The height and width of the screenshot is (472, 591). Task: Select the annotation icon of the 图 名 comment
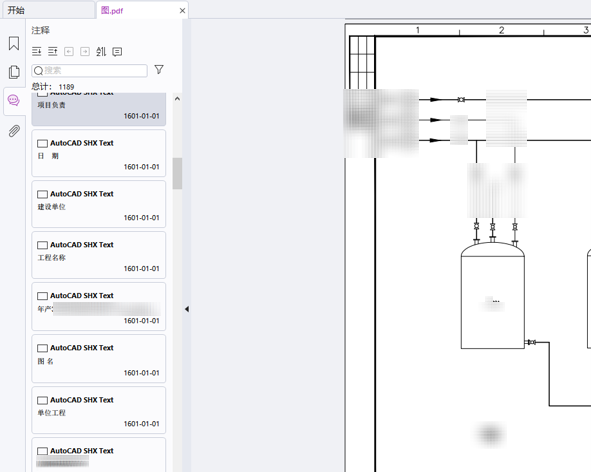click(43, 348)
